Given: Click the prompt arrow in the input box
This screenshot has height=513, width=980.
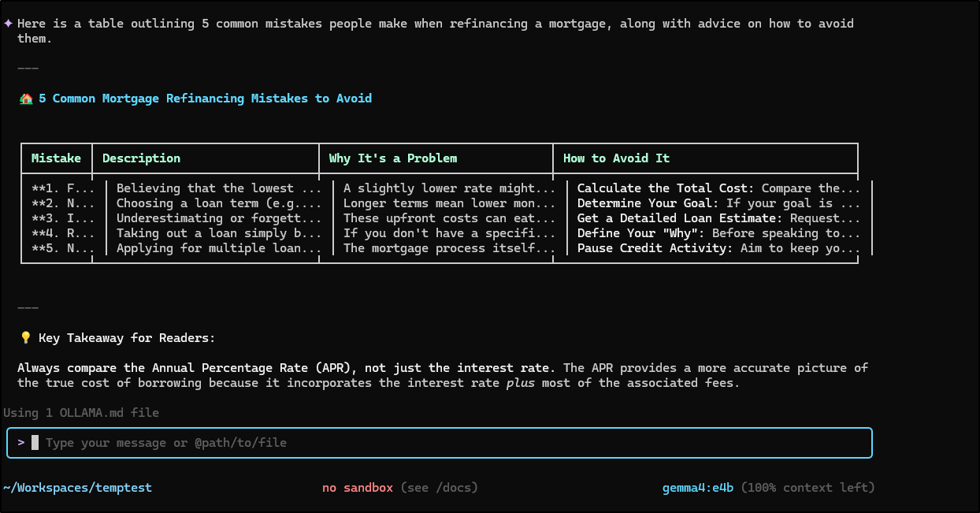Looking at the screenshot, I should 21,443.
